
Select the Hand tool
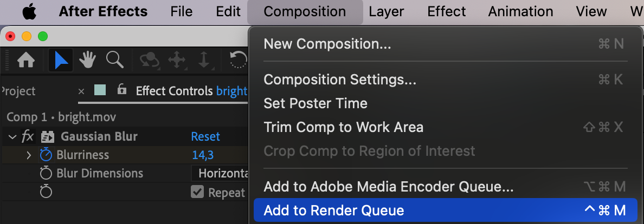tap(87, 61)
